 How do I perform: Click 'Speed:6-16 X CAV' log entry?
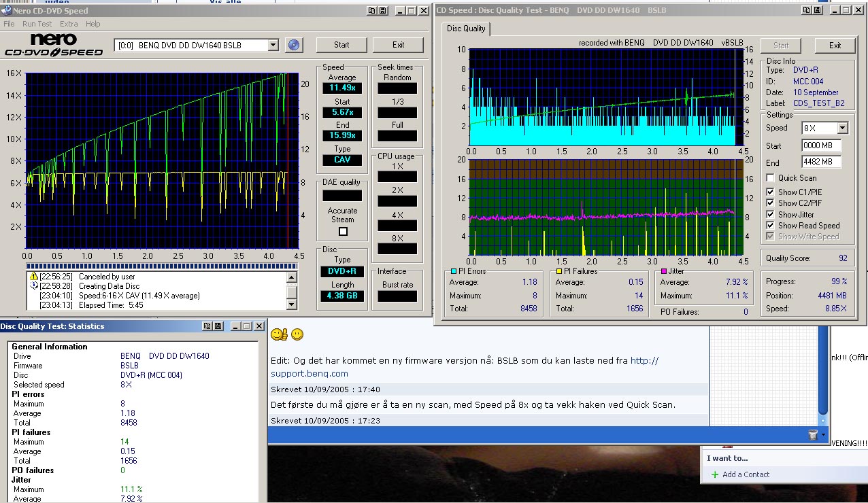coord(139,296)
